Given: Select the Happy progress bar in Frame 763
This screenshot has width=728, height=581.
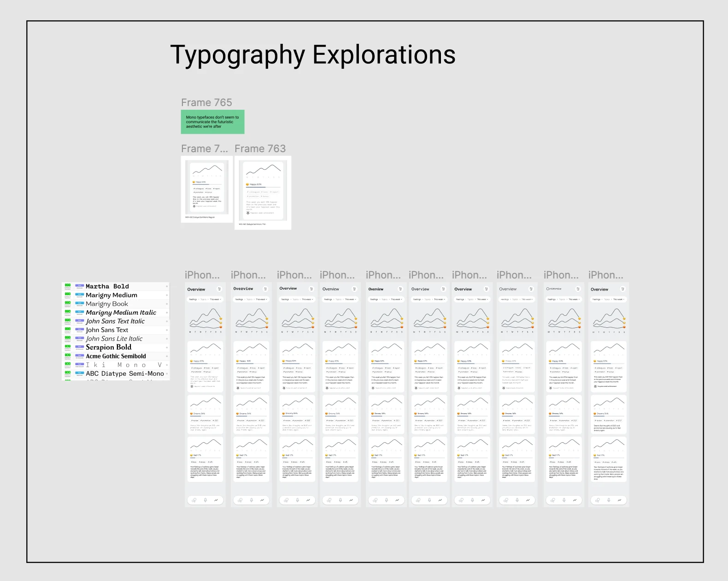Looking at the screenshot, I should tap(263, 188).
